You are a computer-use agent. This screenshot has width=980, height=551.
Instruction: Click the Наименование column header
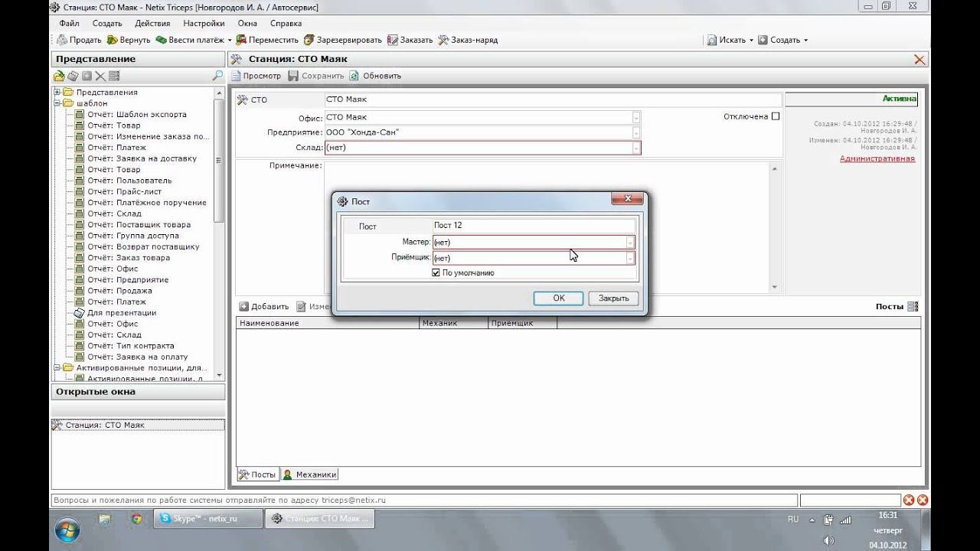(x=328, y=324)
